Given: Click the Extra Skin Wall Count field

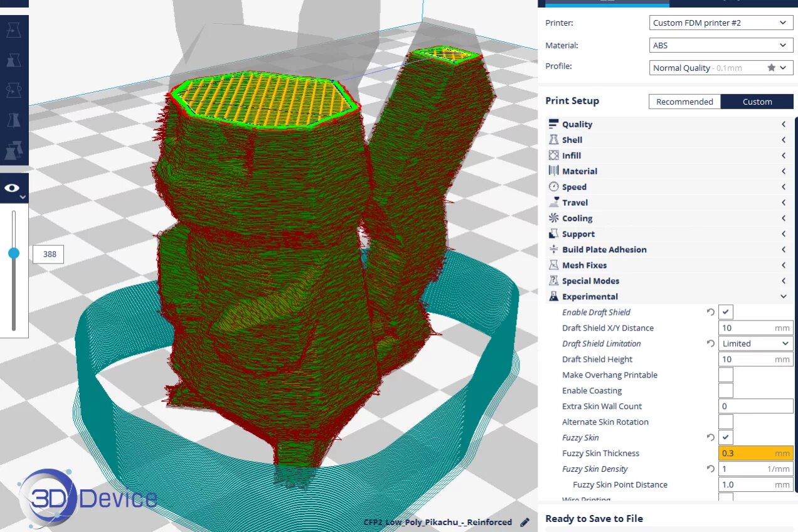Looking at the screenshot, I should tap(756, 406).
